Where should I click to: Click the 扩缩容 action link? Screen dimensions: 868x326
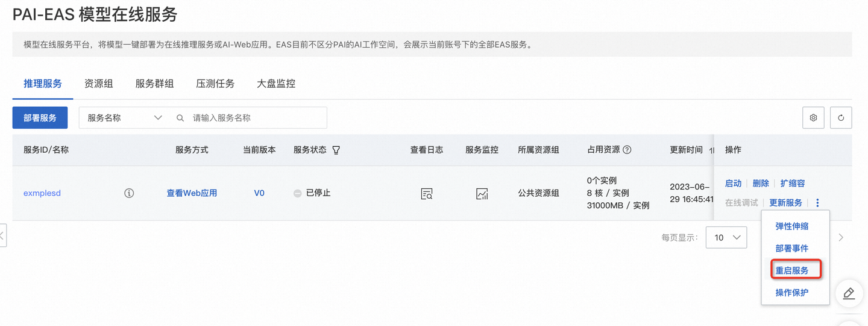[x=793, y=184]
